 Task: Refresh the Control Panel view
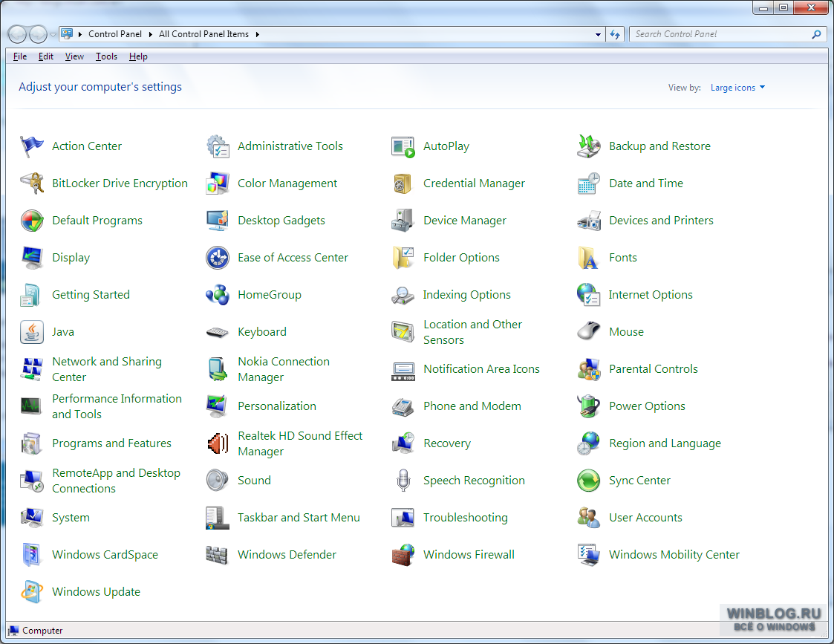click(615, 35)
